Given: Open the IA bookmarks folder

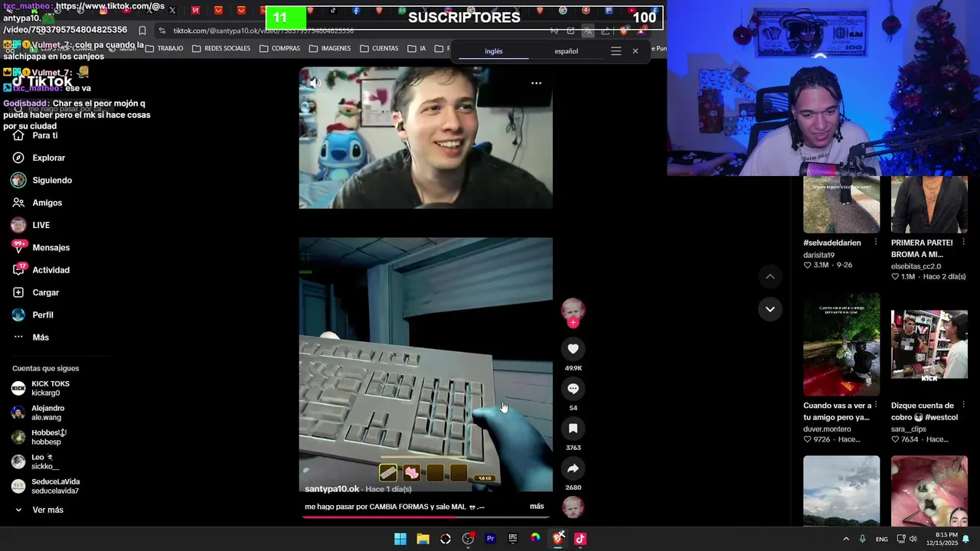Looking at the screenshot, I should (x=417, y=48).
